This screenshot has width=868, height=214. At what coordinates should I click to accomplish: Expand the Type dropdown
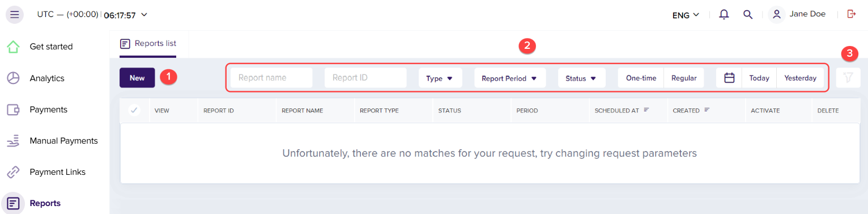(440, 78)
